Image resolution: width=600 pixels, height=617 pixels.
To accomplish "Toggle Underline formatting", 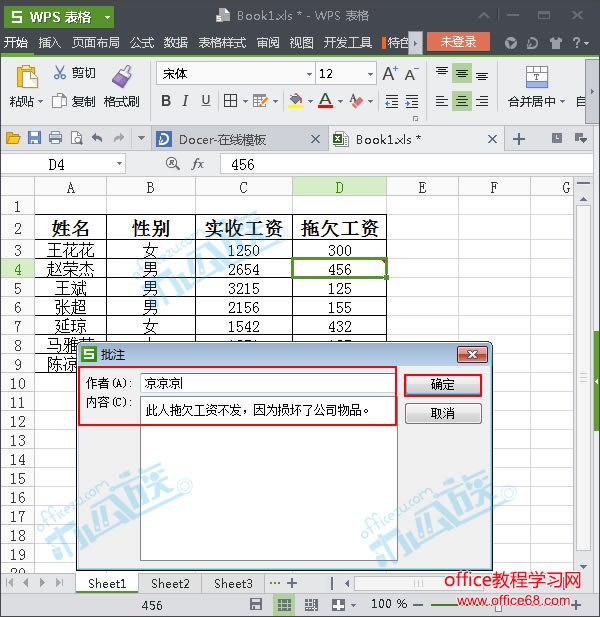I will (205, 101).
